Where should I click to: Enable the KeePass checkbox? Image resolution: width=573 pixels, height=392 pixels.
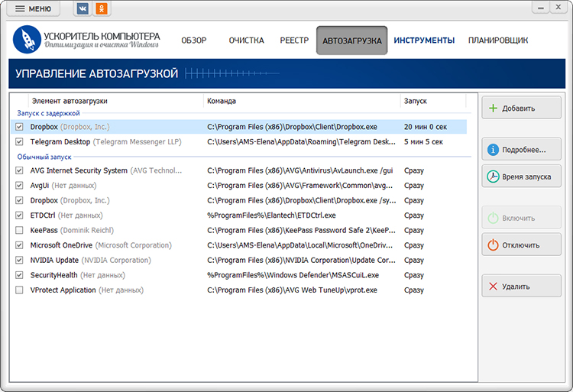point(19,231)
